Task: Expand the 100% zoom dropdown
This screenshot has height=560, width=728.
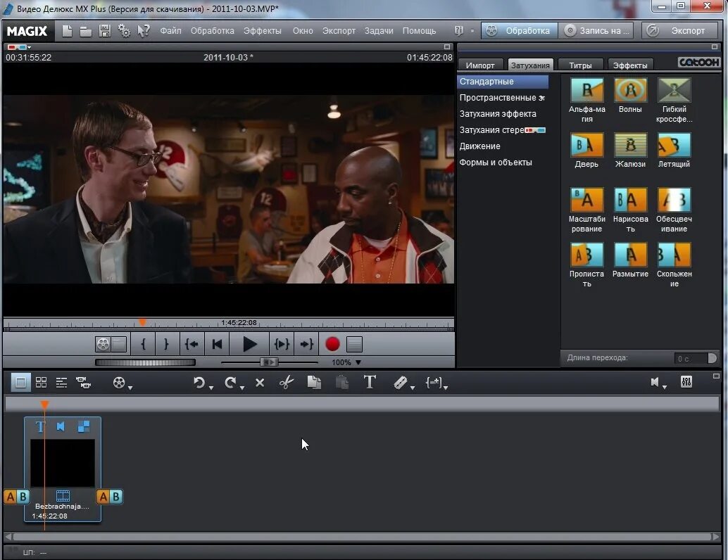Action: [358, 362]
